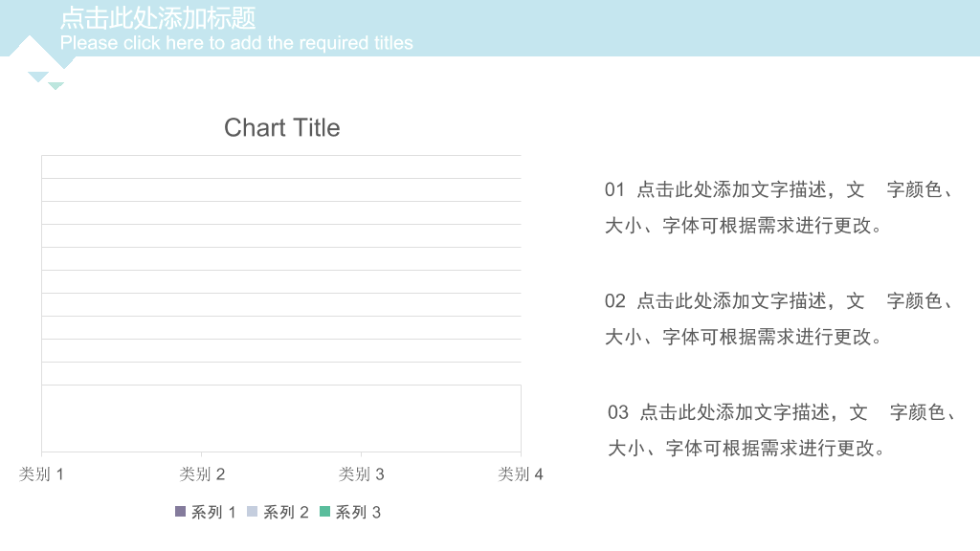Click the 系列 1 legend label
The height and width of the screenshot is (551, 980).
coord(213,513)
